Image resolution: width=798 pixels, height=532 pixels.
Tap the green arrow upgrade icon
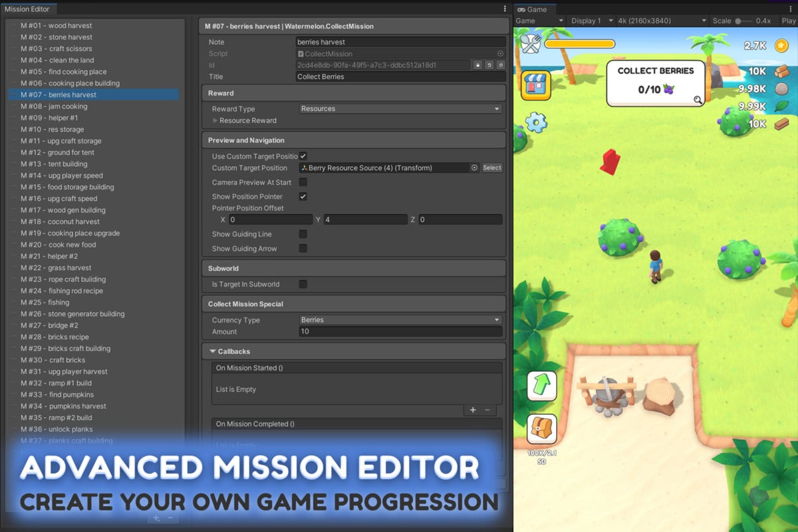(x=541, y=386)
